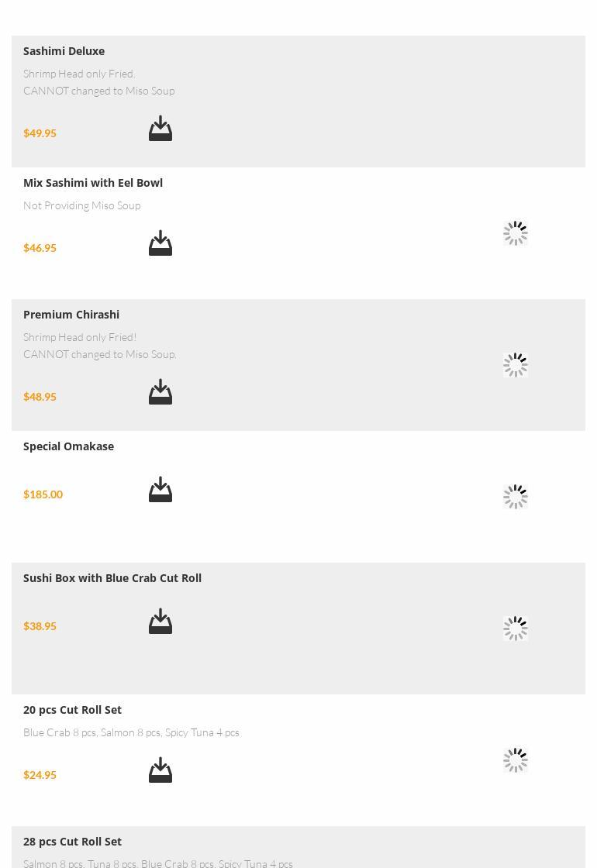Viewport: 597px width, 868px height.
Task: Add 20 pcs Cut Roll Set to cart
Action: click(160, 770)
